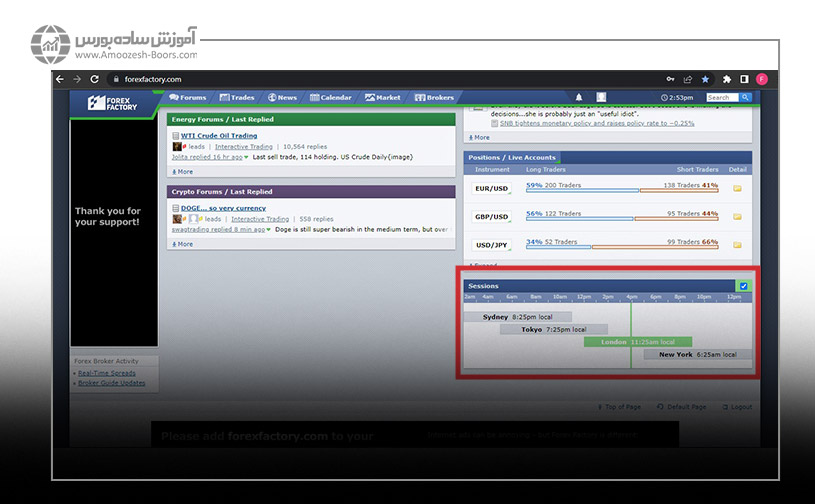Click the search magnifier button
Screen dimensions: 815x504
click(746, 98)
